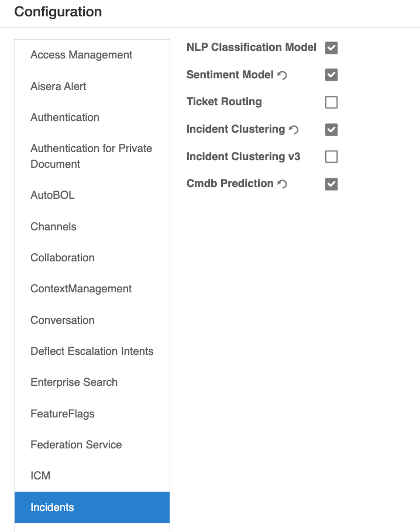This screenshot has width=420, height=532.
Task: Select Deflect Escalation Intents category
Action: point(92,351)
